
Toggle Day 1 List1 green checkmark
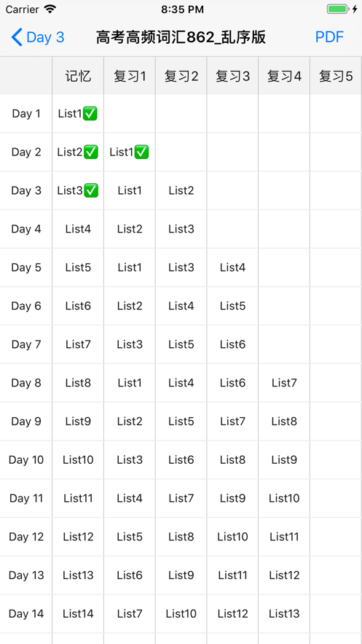coord(90,114)
